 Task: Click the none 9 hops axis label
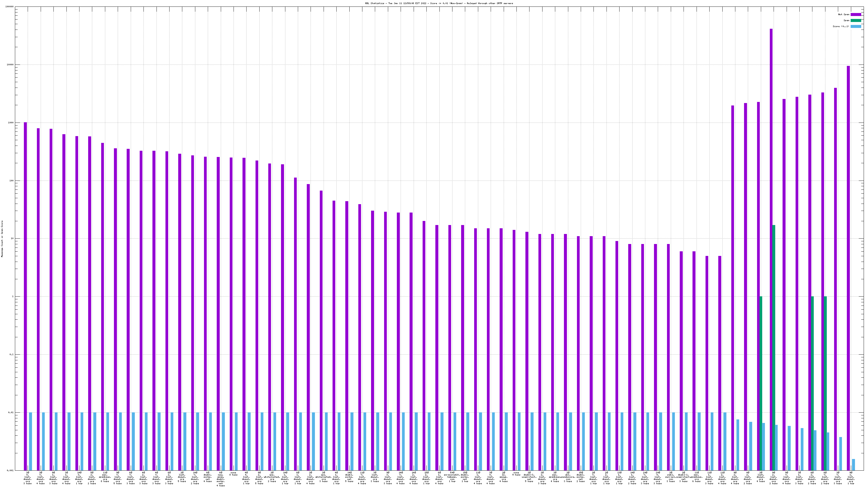516,474
